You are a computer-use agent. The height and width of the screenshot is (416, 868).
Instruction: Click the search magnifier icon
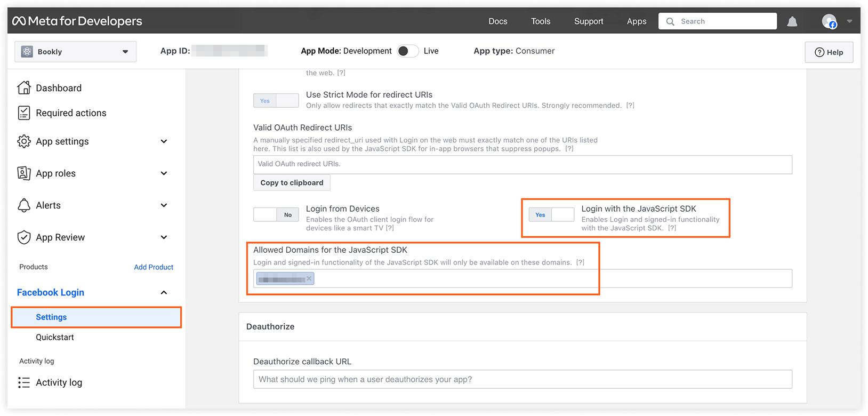tap(670, 21)
